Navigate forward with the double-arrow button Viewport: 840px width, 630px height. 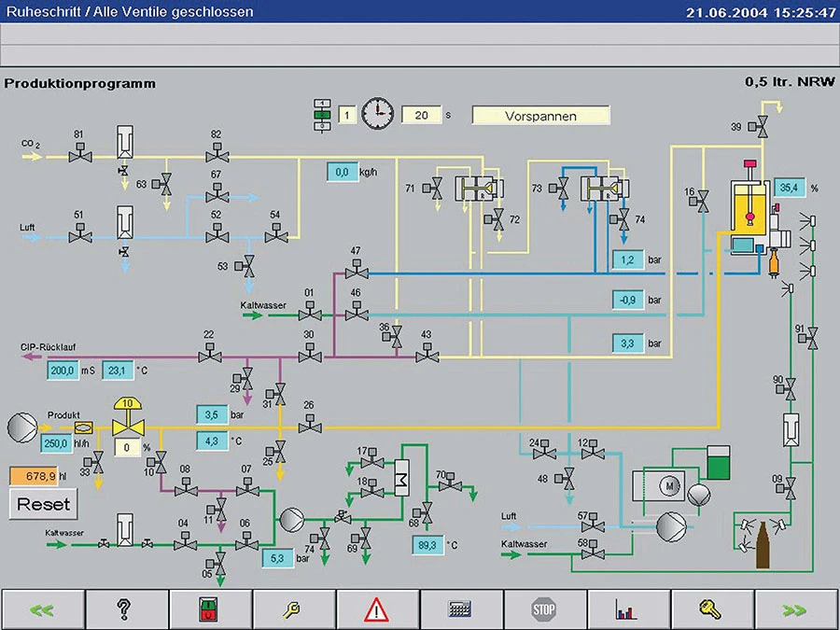coord(793,609)
